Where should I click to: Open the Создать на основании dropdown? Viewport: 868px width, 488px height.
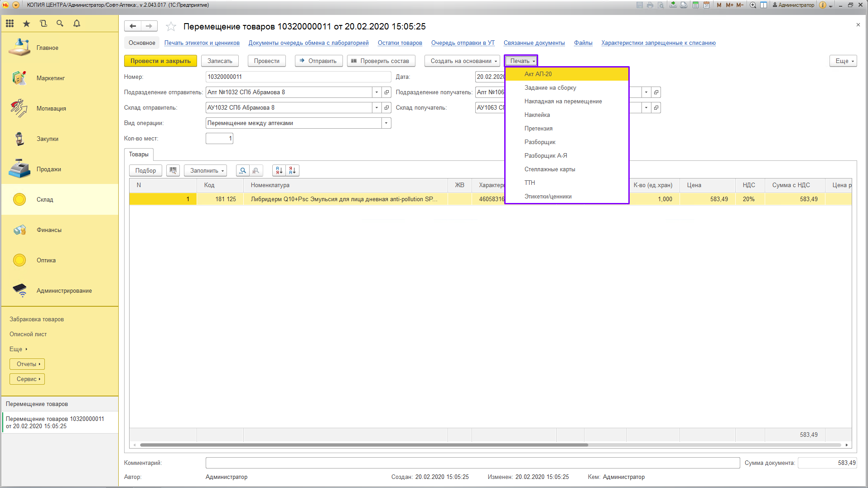point(463,61)
